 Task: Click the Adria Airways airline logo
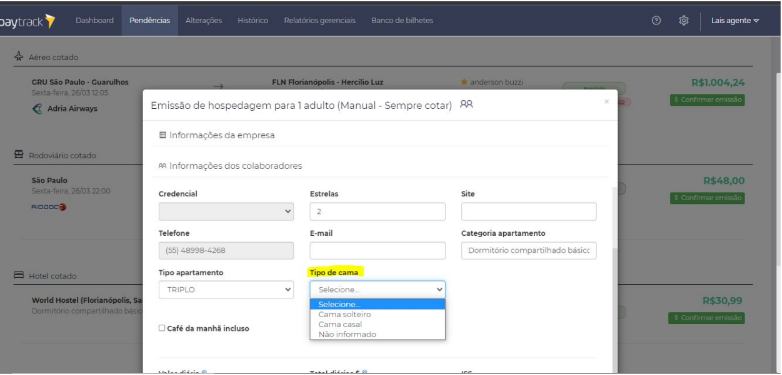[x=37, y=109]
